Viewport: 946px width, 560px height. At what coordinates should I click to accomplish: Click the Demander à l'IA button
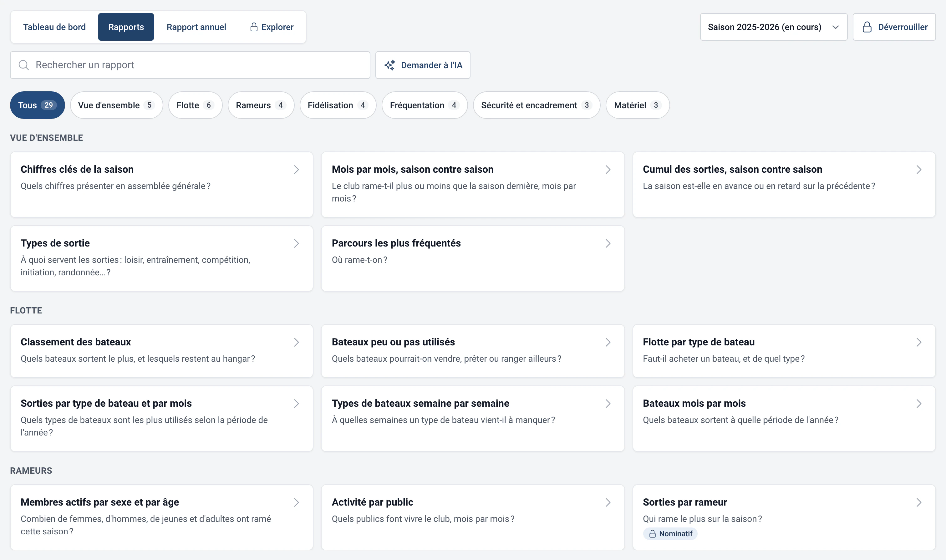(x=423, y=65)
